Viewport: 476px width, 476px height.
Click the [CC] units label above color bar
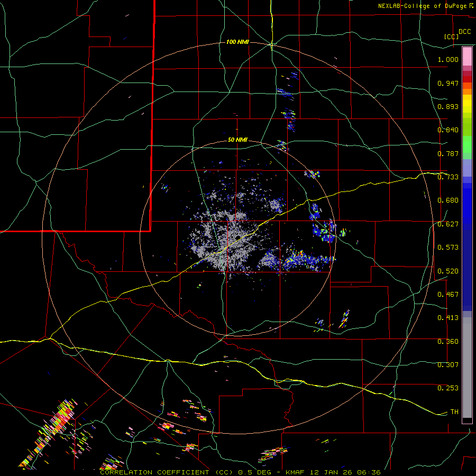coord(451,36)
